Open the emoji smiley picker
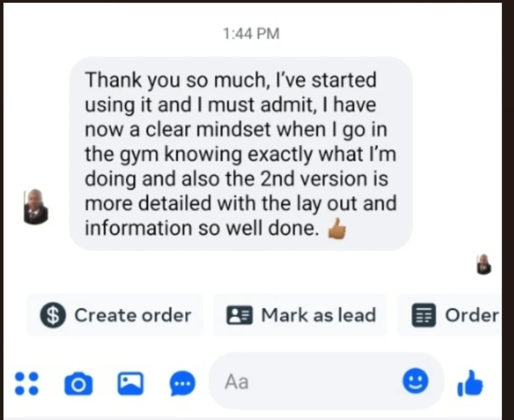 415,380
